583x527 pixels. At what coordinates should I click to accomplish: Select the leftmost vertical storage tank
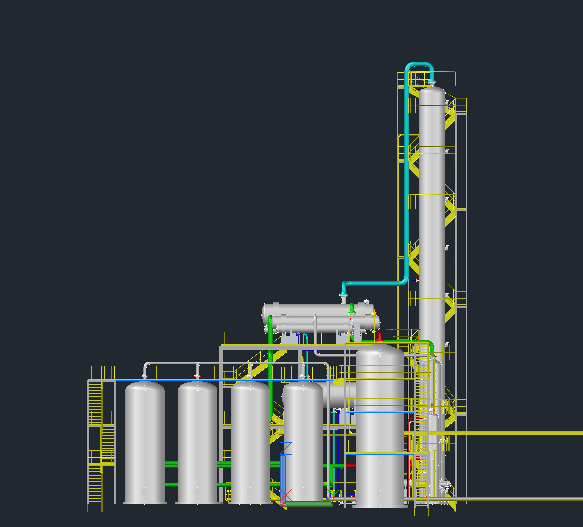[145, 443]
